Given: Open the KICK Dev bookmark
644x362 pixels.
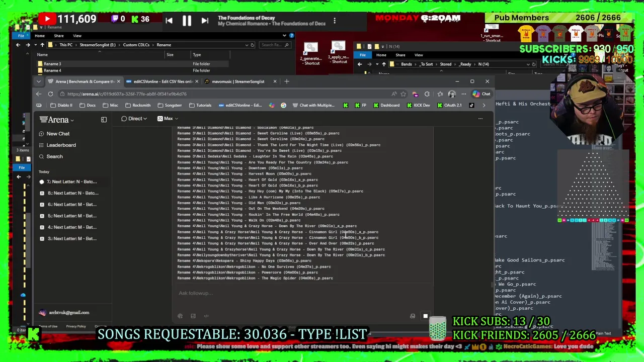Looking at the screenshot, I should click(x=418, y=106).
